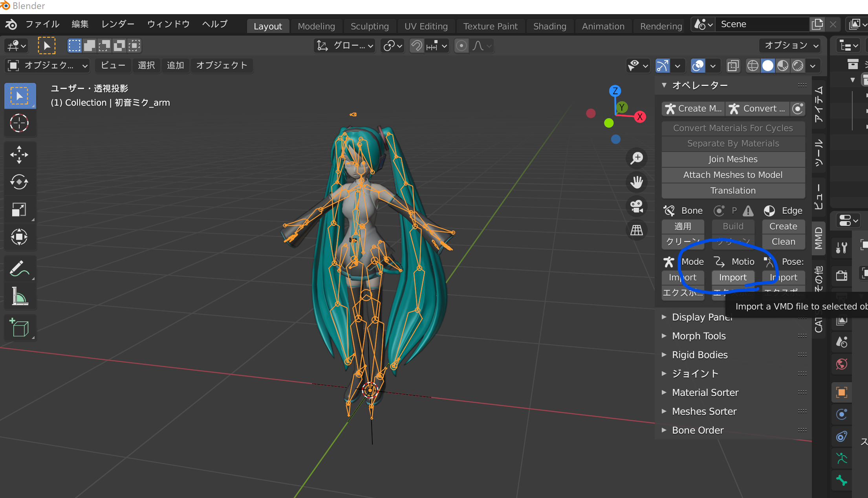Click the Z axis on navigation gizmo
This screenshot has width=868, height=498.
pyautogui.click(x=615, y=91)
